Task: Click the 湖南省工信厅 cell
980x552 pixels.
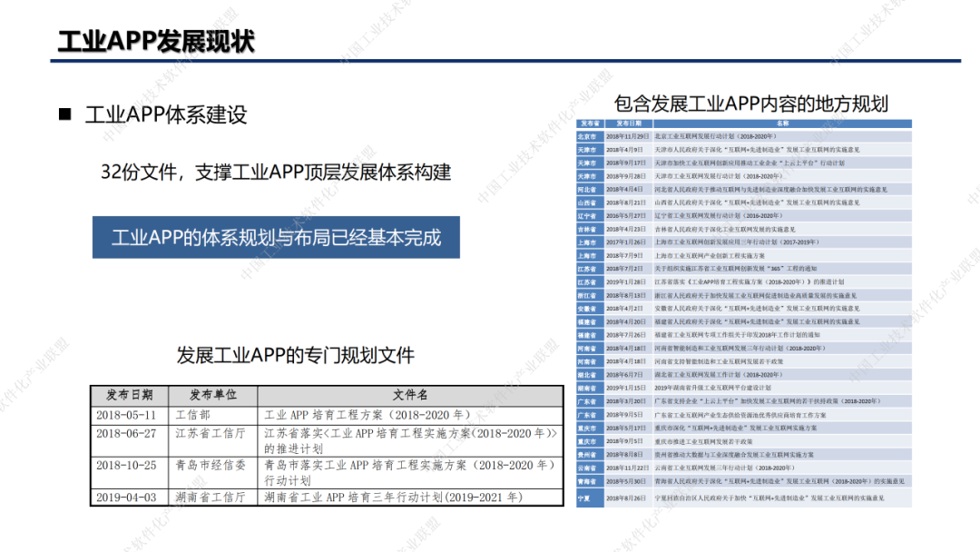Action: 211,498
